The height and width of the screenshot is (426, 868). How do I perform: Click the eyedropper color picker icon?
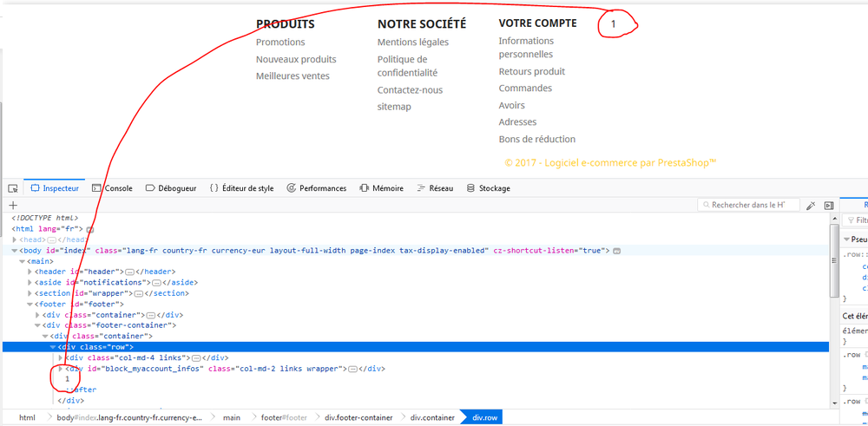[x=811, y=206]
